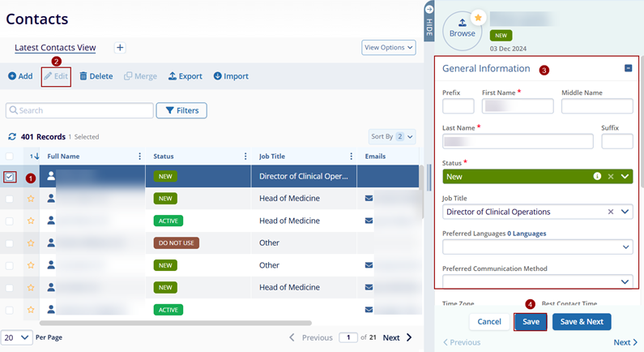Click the Status field info icon
The height and width of the screenshot is (352, 644).
coord(597,176)
